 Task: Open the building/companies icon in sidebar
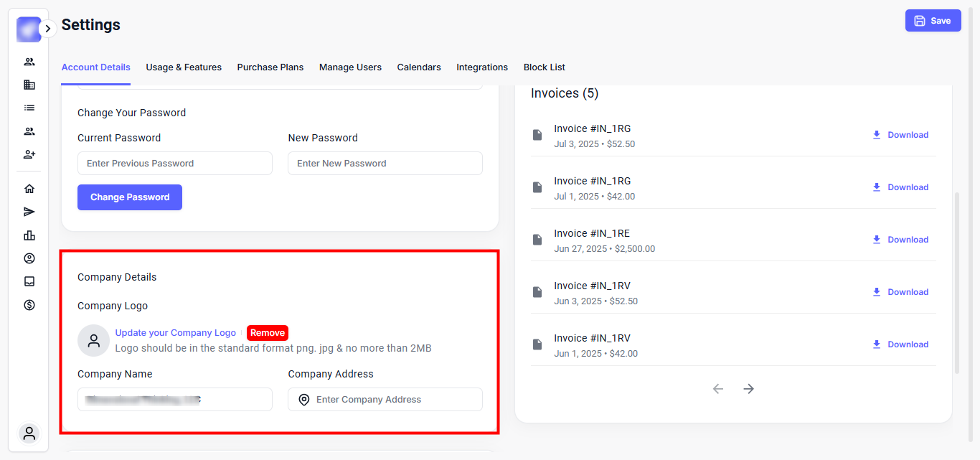pyautogui.click(x=29, y=85)
